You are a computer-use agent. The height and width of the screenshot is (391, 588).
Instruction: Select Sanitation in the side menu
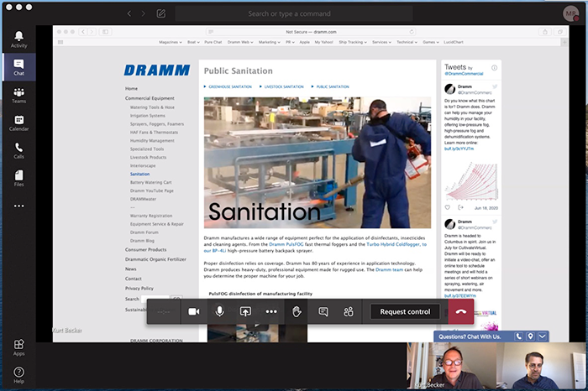[x=140, y=175]
